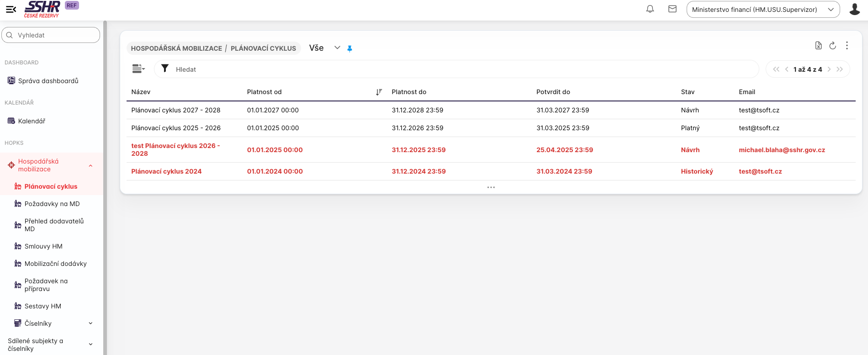Export table to Excel file icon
The image size is (868, 355).
818,46
